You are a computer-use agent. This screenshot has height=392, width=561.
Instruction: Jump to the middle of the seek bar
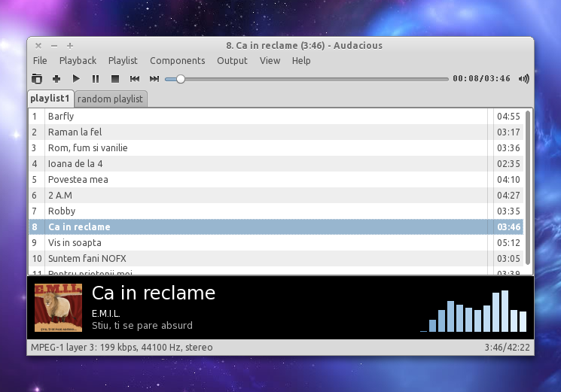(306, 79)
